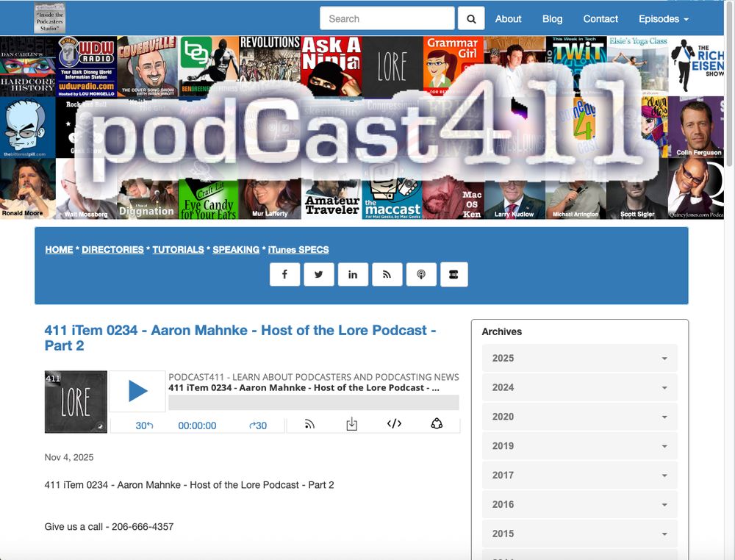This screenshot has width=735, height=560.
Task: Click the Rich Eisen Show tile
Action: (x=697, y=66)
